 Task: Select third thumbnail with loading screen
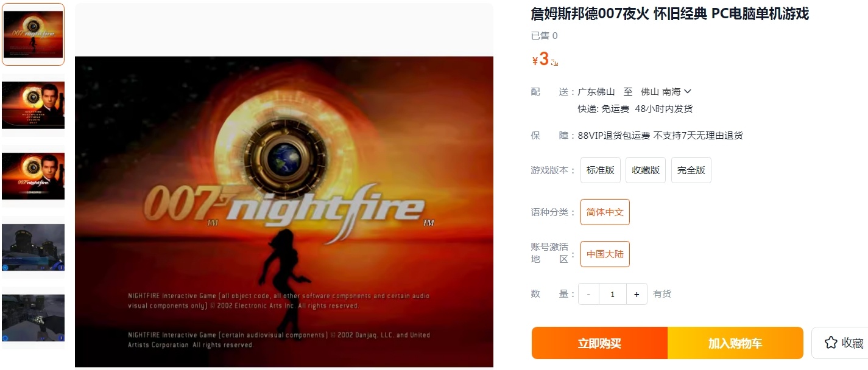(x=34, y=176)
